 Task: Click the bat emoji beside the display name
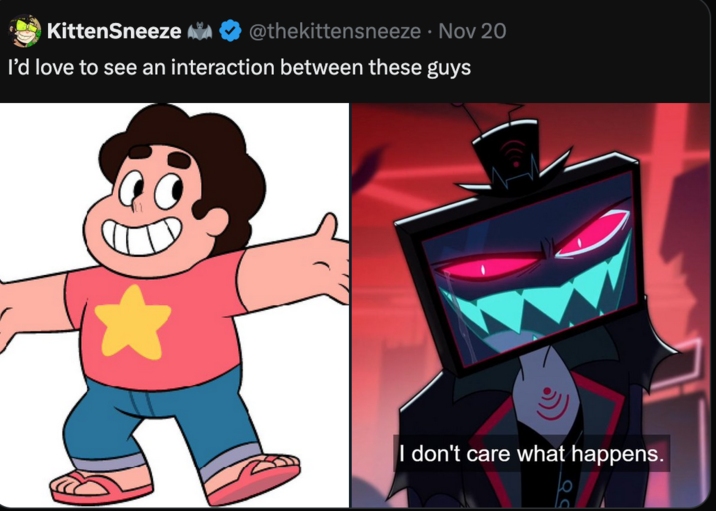[202, 31]
